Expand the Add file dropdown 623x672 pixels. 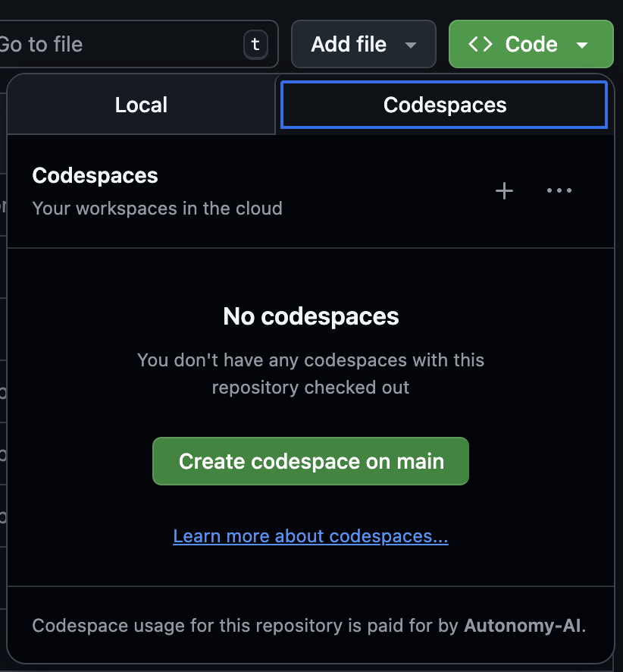[364, 44]
